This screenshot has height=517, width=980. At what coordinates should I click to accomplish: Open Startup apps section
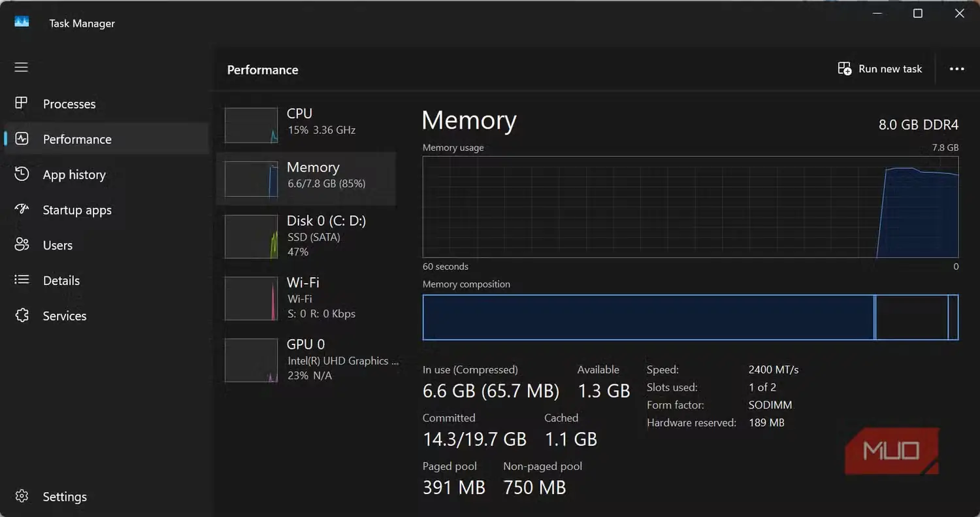click(77, 210)
